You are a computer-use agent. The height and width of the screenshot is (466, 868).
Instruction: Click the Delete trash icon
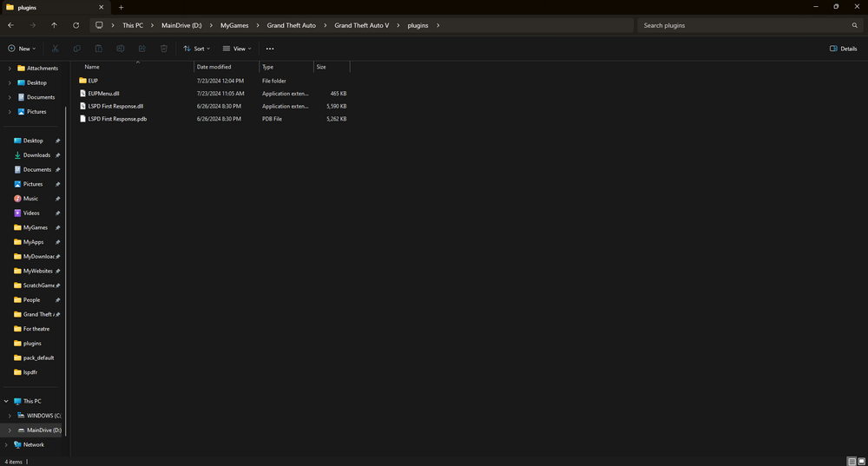(164, 49)
